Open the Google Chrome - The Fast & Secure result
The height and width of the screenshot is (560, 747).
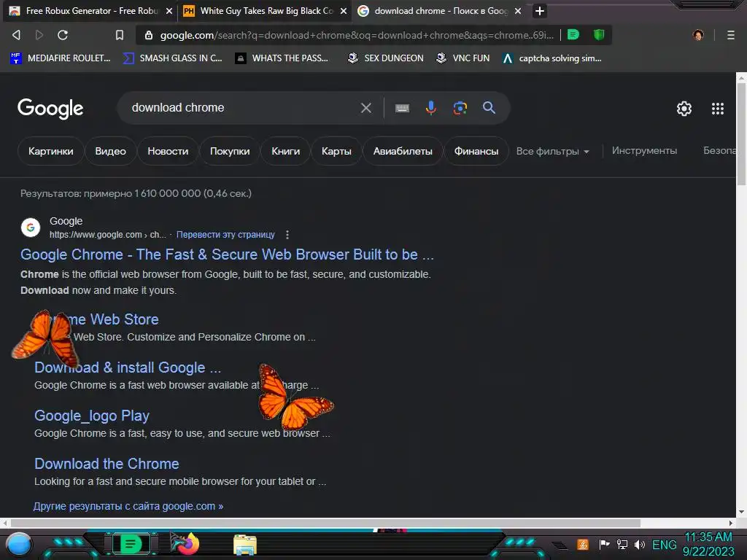point(227,254)
